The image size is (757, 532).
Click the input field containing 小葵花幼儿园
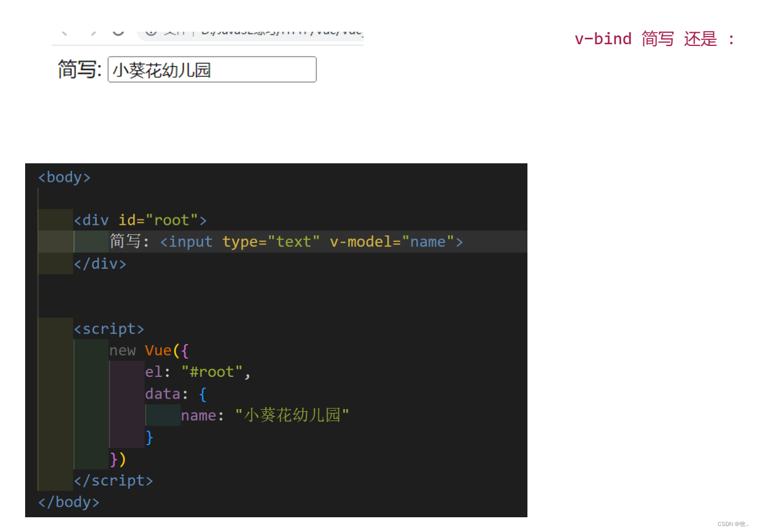212,69
